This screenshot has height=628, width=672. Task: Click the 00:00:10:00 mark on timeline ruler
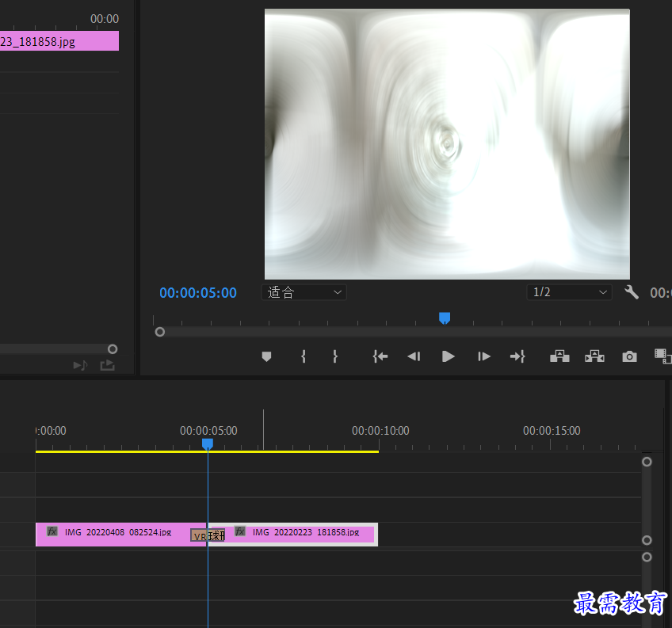(x=380, y=431)
